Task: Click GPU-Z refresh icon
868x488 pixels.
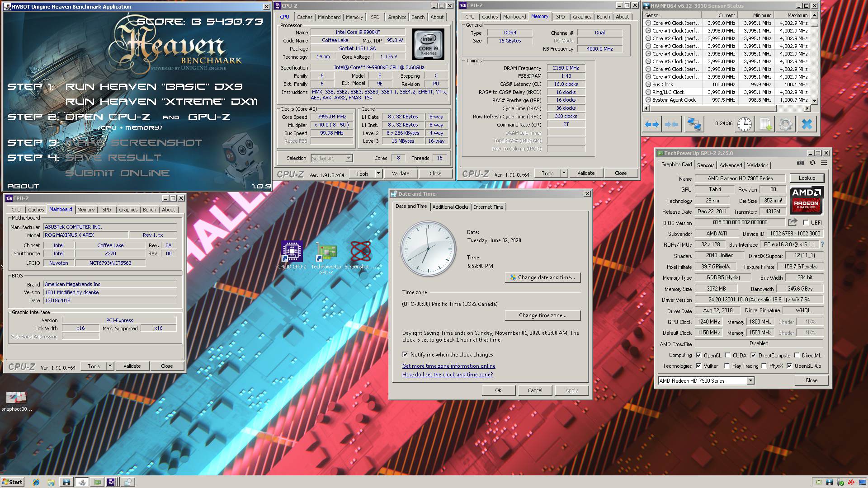Action: (812, 163)
